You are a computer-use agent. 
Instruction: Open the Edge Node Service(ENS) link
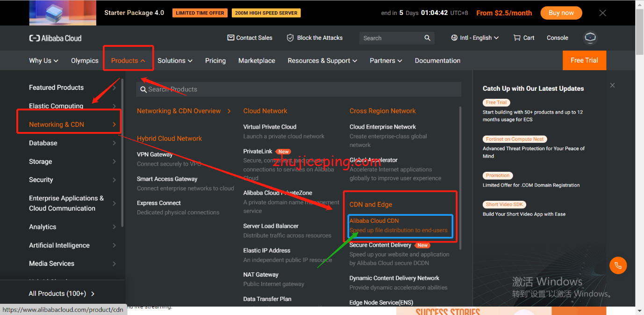381,302
